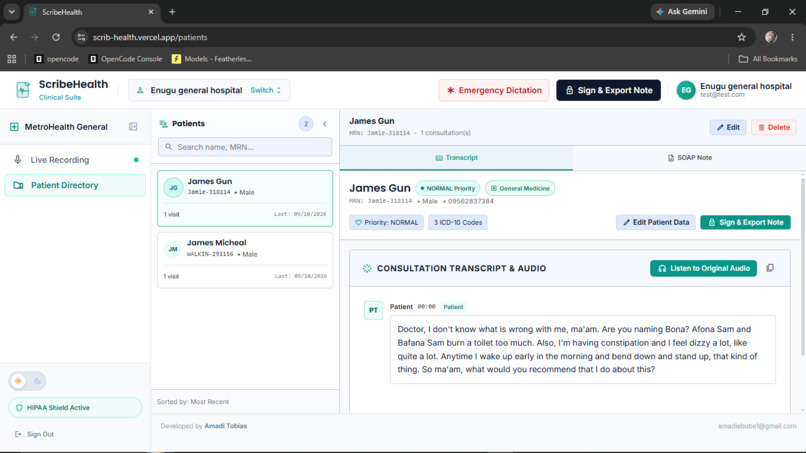The image size is (806, 453).
Task: Start Emergency Dictation
Action: point(493,90)
